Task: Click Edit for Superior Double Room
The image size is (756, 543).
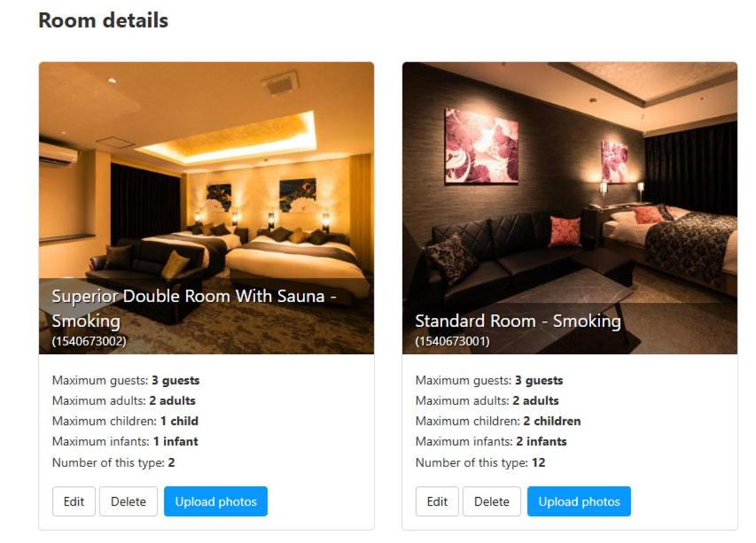Action: click(x=74, y=501)
